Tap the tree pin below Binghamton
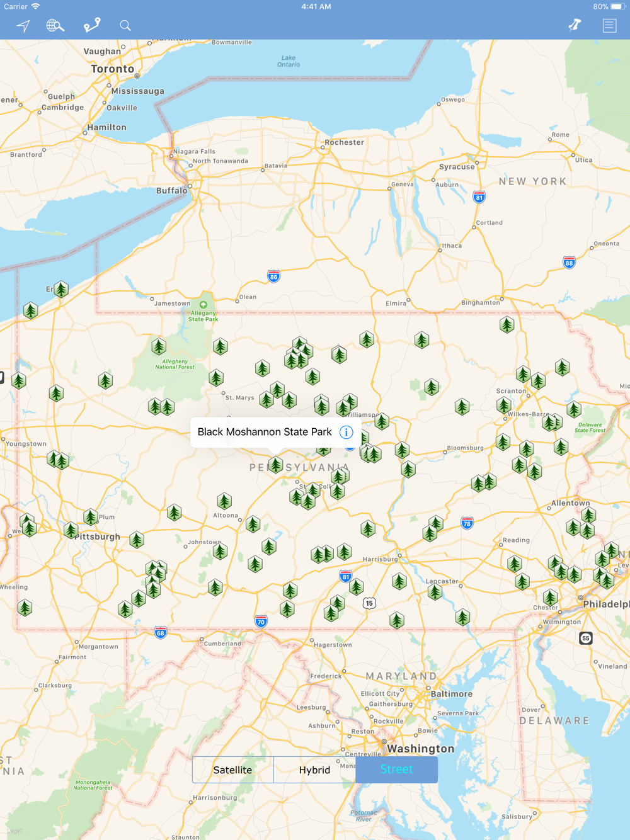The image size is (630, 840). [x=507, y=325]
